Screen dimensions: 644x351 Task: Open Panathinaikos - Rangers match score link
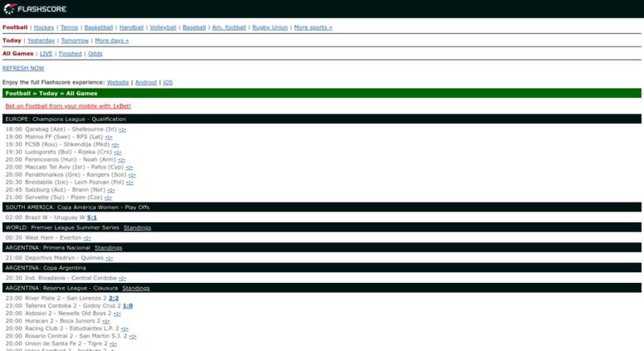pyautogui.click(x=132, y=175)
